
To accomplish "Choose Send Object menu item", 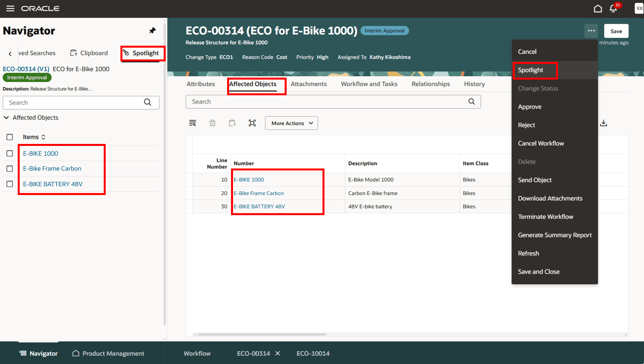I will [555, 180].
